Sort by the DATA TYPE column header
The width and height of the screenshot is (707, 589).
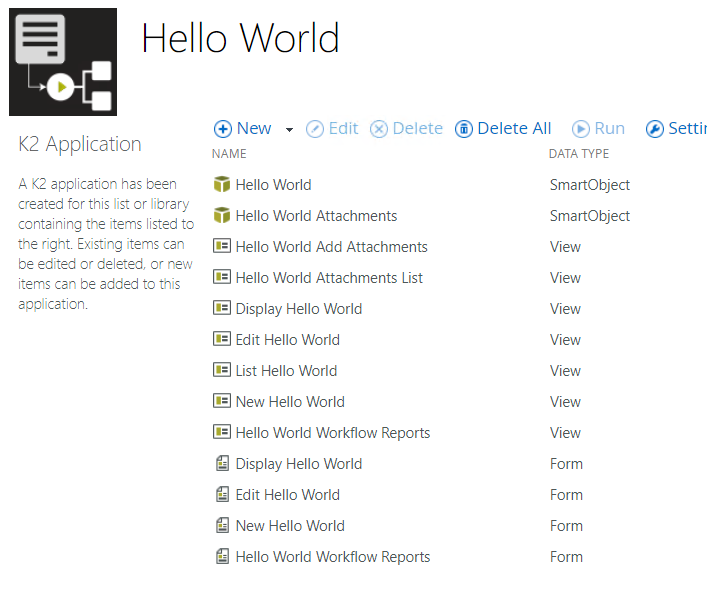pos(578,154)
